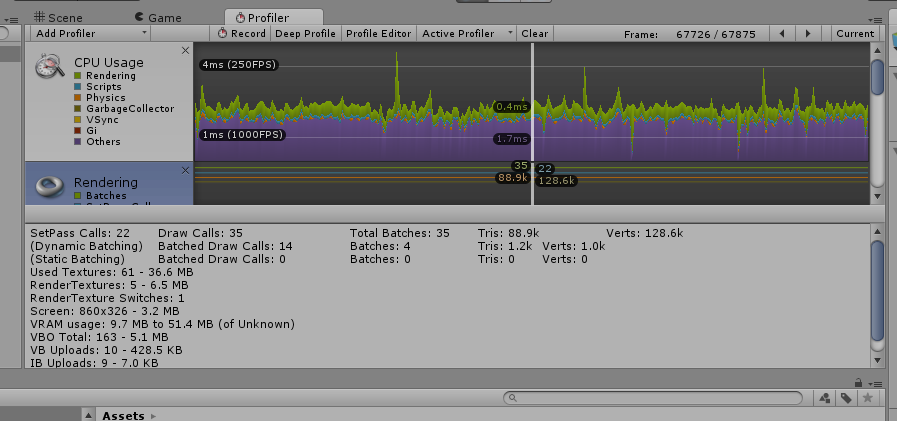Click the 0.4ms rendering value label
This screenshot has height=421, width=897.
[512, 106]
